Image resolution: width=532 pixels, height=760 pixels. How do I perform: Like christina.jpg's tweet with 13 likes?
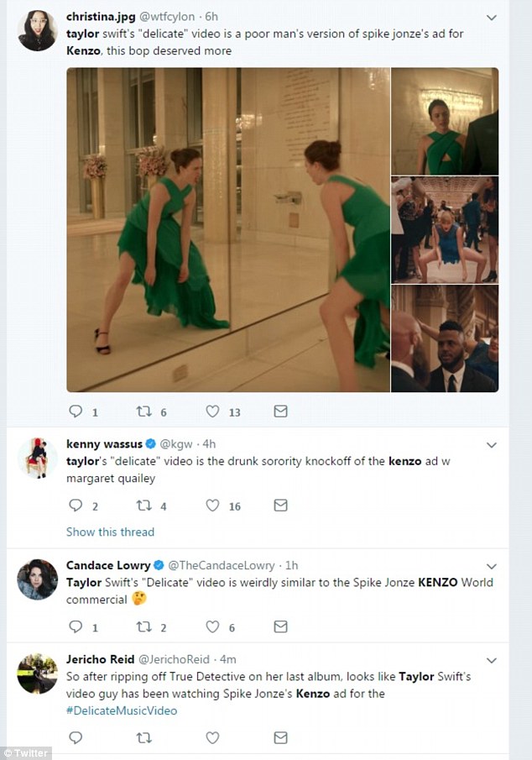(212, 411)
